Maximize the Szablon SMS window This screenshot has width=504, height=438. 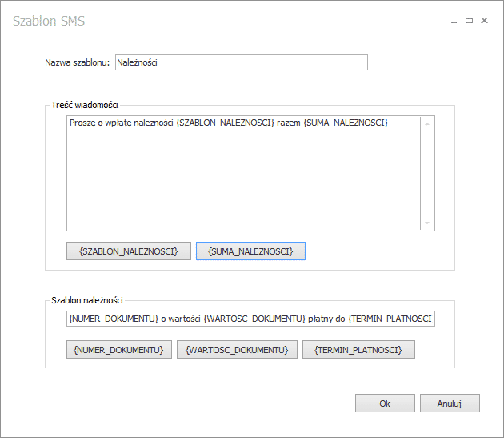point(469,21)
